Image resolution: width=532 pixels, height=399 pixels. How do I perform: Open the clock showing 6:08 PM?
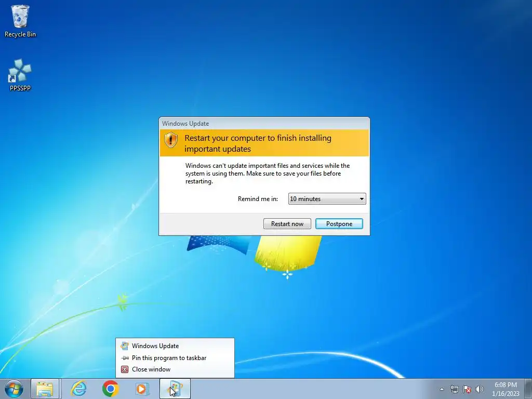pos(506,385)
